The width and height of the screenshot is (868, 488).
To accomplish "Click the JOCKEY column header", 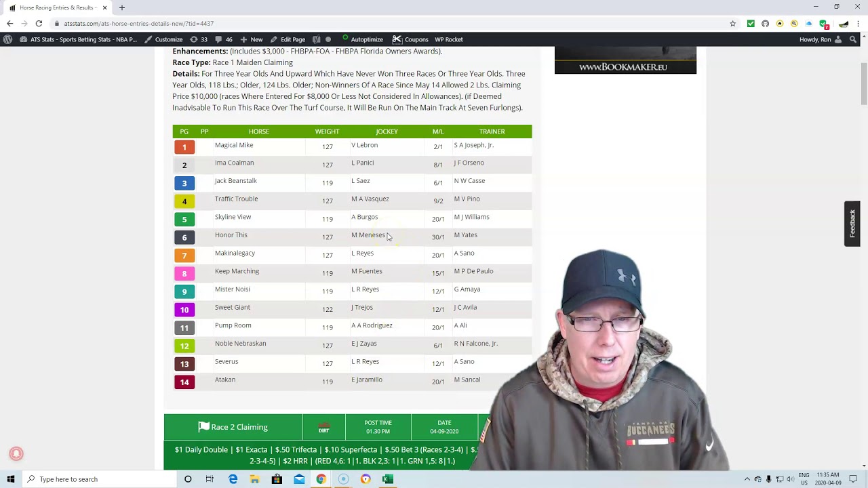I will 387,131.
